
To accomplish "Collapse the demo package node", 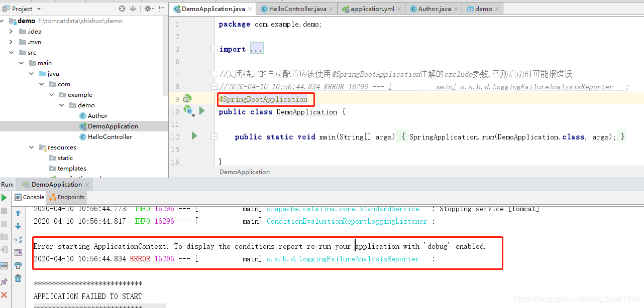I will pyautogui.click(x=62, y=105).
